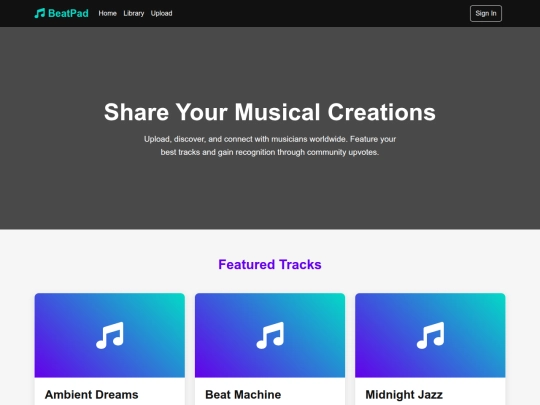540x405 pixels.
Task: Click the Featured Tracks heading
Action: pos(270,264)
